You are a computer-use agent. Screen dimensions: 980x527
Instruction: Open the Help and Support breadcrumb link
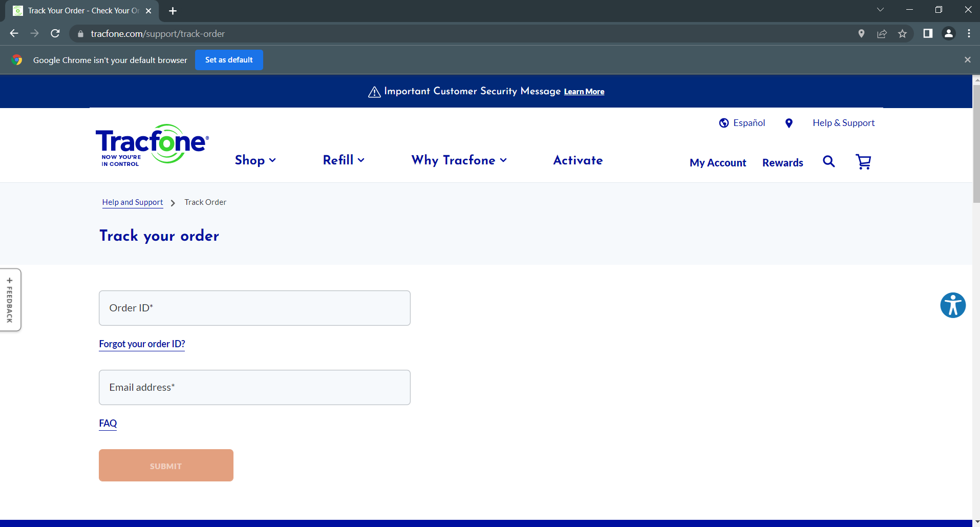pos(132,202)
